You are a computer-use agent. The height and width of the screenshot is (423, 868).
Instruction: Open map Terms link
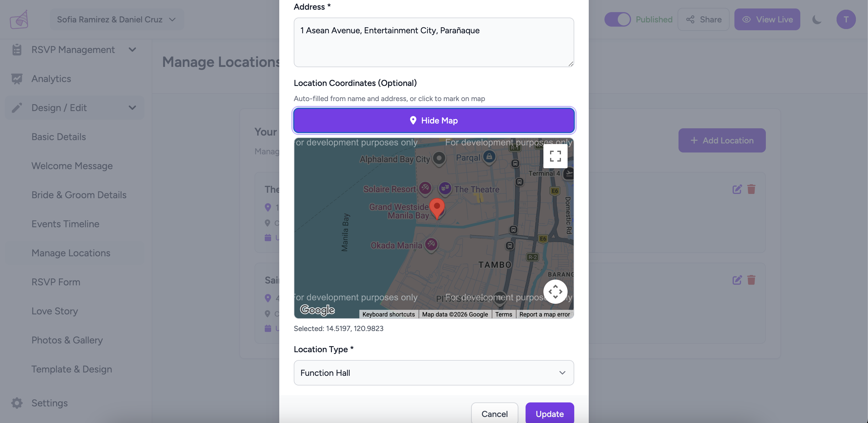tap(503, 314)
